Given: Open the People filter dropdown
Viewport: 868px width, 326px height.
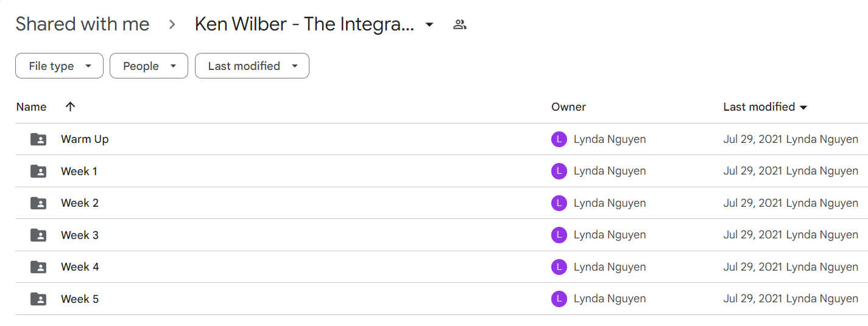Looking at the screenshot, I should pos(149,66).
